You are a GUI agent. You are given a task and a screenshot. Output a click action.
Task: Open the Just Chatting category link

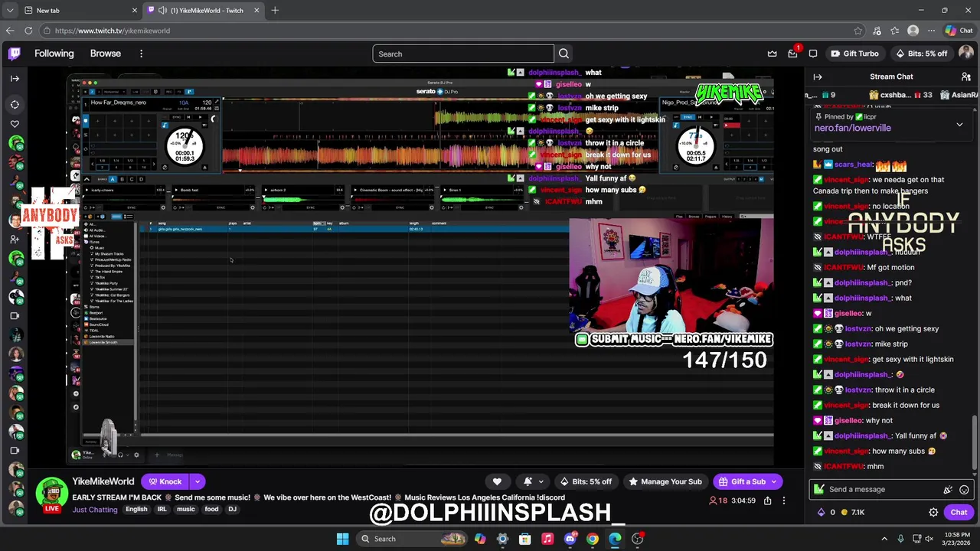click(x=95, y=510)
